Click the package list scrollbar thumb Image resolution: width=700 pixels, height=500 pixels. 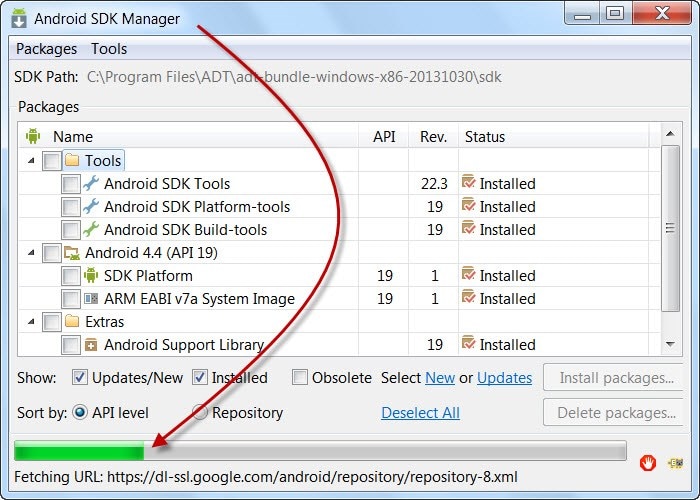pos(670,228)
